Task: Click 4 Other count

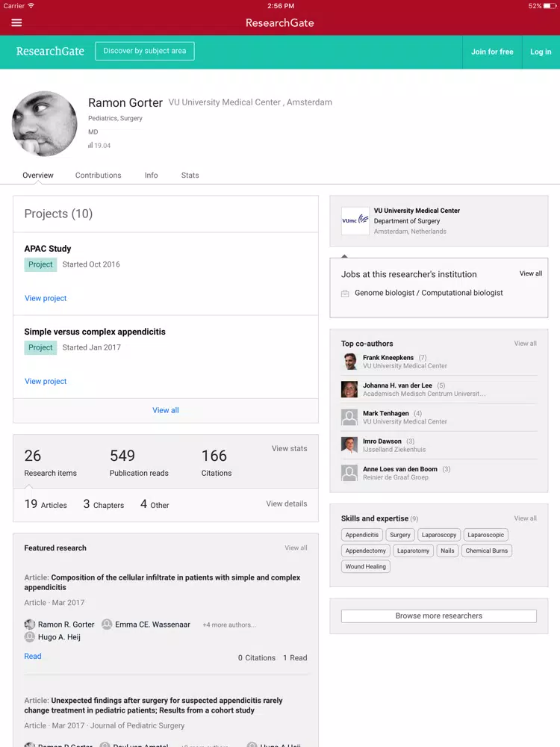Action: tap(155, 504)
